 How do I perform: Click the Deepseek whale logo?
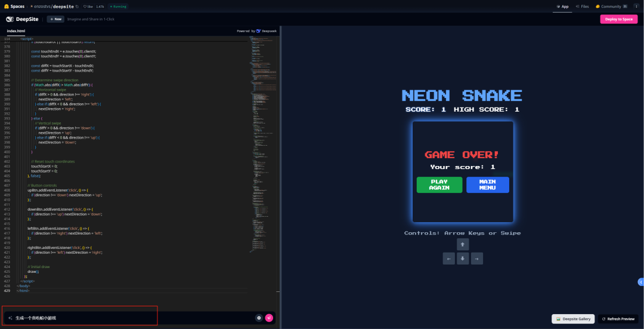258,31
